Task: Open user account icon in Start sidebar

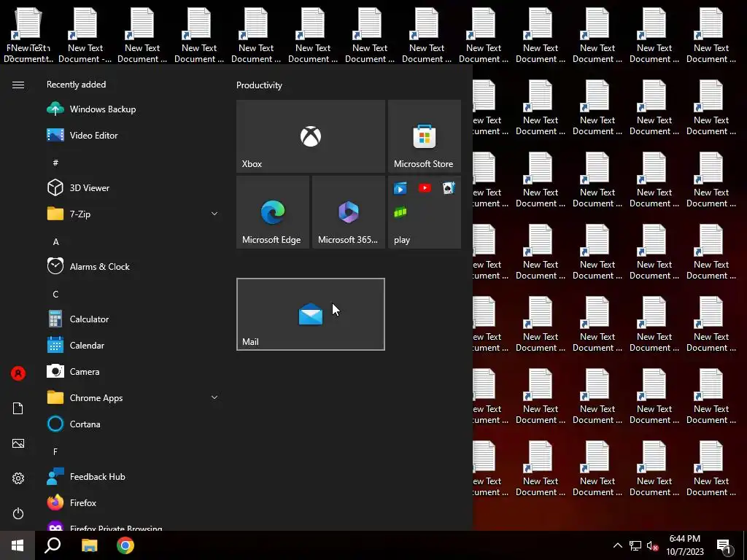Action: tap(18, 373)
